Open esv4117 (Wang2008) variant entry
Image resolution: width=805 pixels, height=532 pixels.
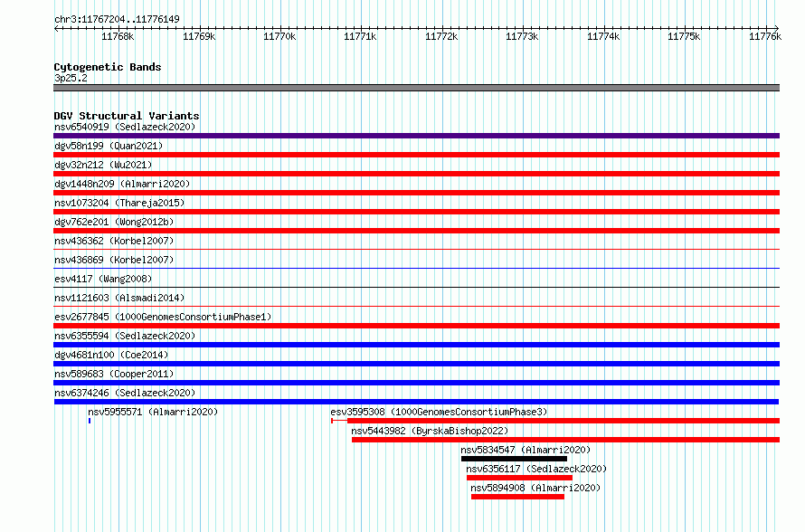tap(103, 279)
